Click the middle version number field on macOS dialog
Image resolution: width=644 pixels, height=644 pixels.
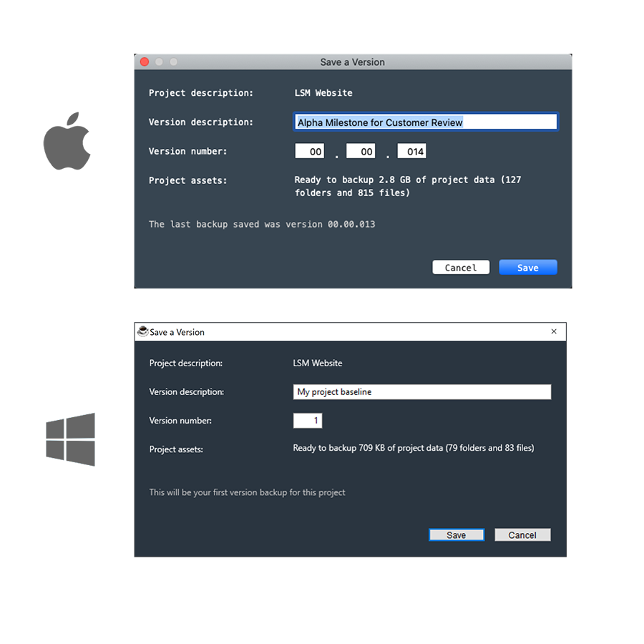click(361, 151)
